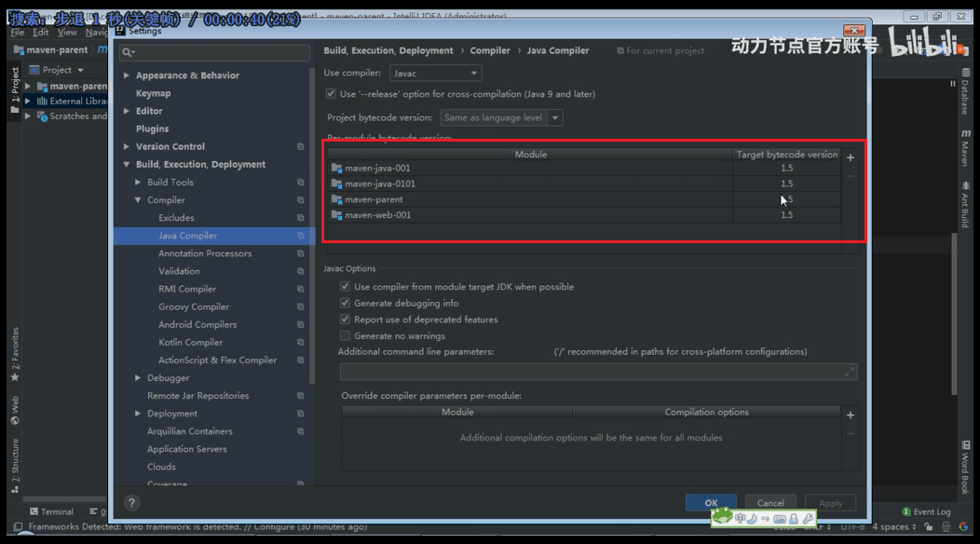This screenshot has width=980, height=544.
Task: Click target bytecode 1.5 for maven-web-001
Action: [786, 215]
